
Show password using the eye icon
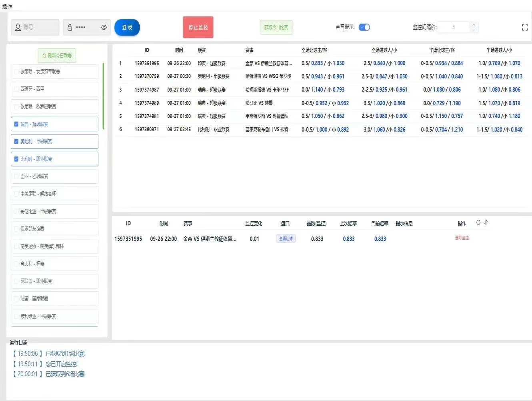104,27
